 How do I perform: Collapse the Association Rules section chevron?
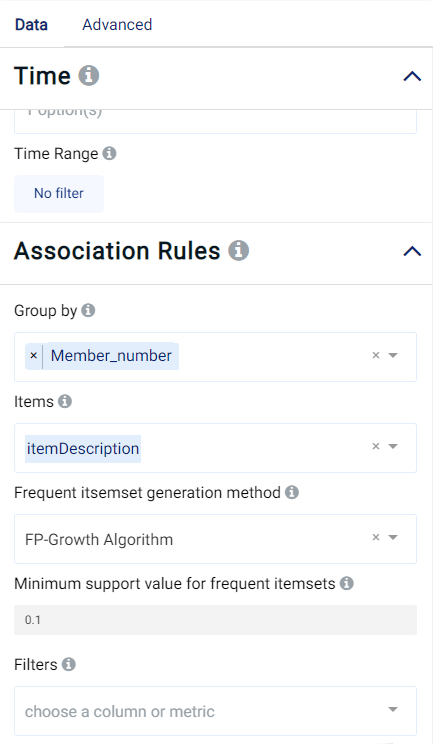pos(412,251)
